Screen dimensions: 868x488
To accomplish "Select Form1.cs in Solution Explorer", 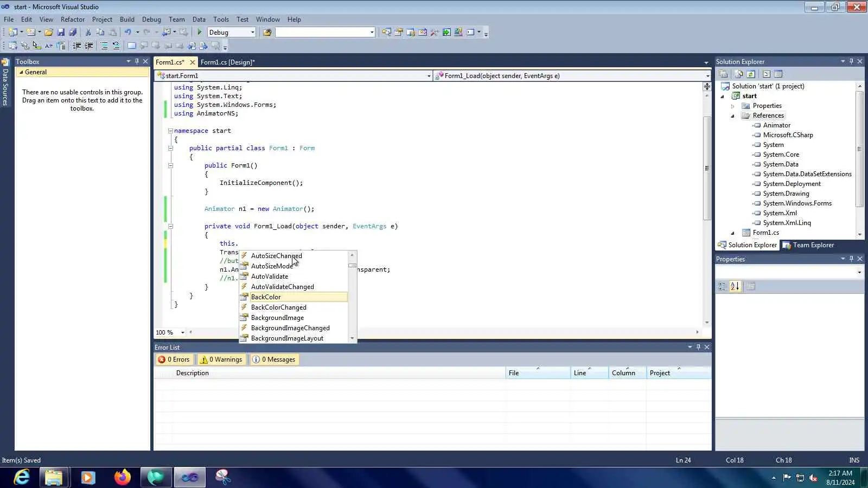I will (765, 233).
